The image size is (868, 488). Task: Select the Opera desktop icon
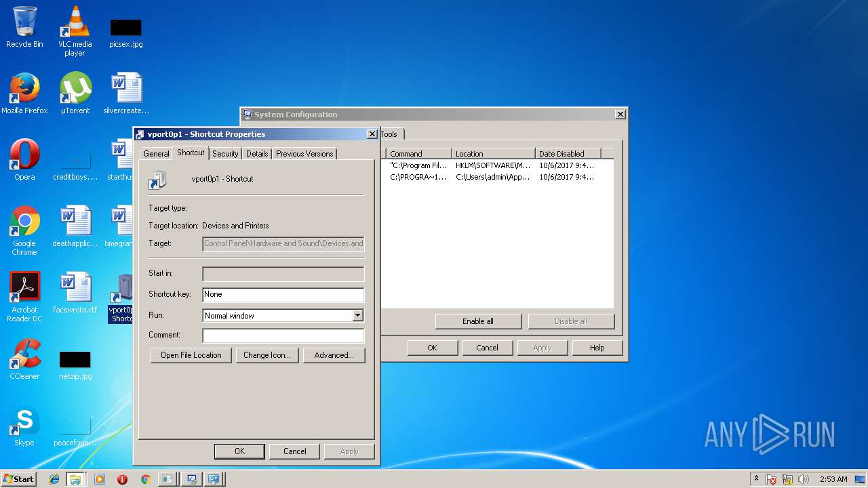[24, 160]
